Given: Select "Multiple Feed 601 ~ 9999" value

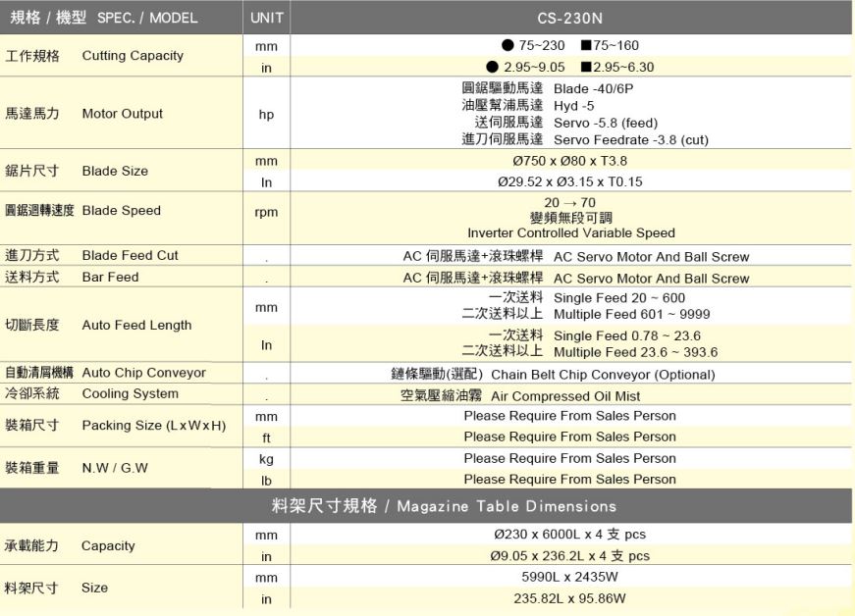Looking at the screenshot, I should [x=632, y=314].
